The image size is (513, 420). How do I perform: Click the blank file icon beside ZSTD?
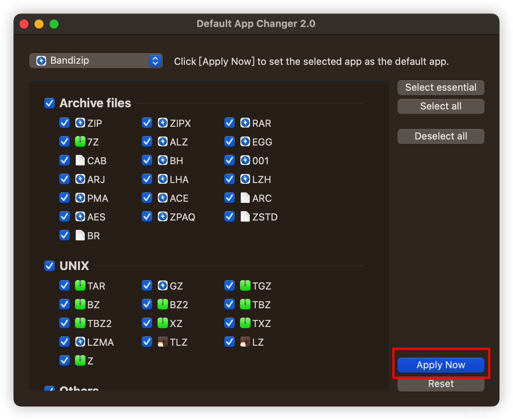pos(245,217)
